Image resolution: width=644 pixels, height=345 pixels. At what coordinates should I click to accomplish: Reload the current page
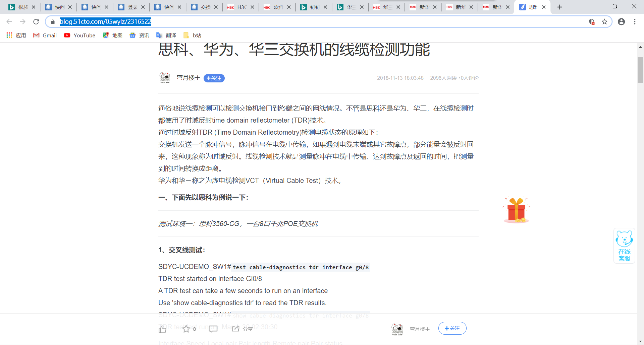36,22
